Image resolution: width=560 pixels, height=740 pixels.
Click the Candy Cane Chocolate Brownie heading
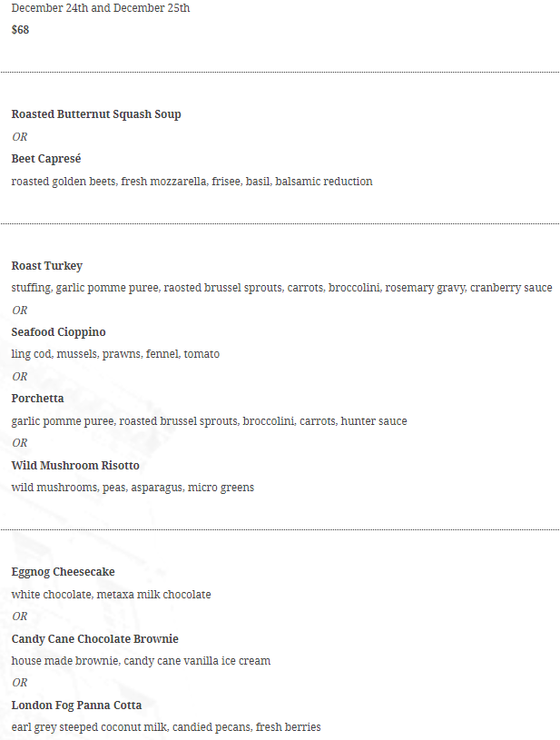[x=94, y=639]
